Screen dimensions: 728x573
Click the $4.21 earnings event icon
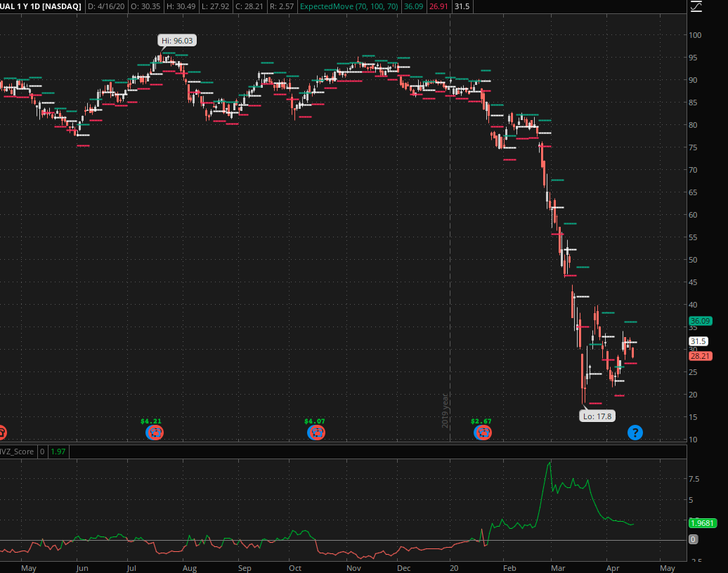click(155, 433)
